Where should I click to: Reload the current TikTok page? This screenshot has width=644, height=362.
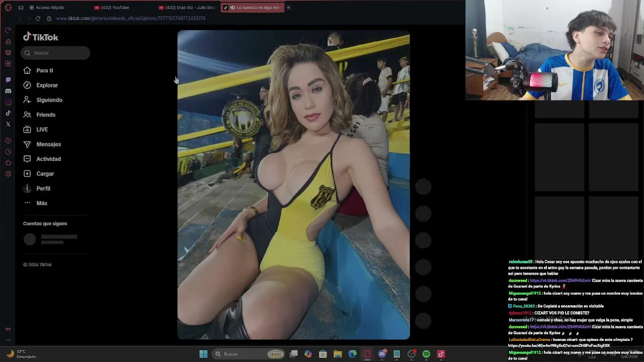pyautogui.click(x=38, y=19)
